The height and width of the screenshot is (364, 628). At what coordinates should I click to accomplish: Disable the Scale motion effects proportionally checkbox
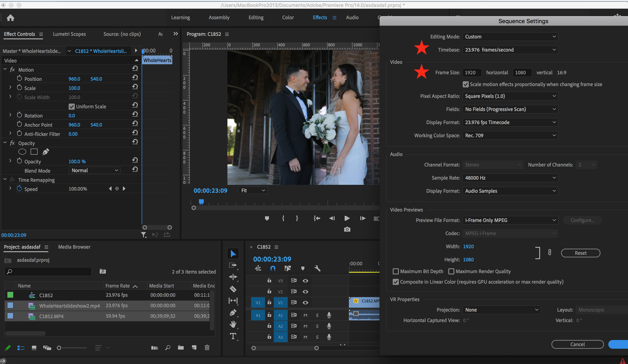[465, 84]
